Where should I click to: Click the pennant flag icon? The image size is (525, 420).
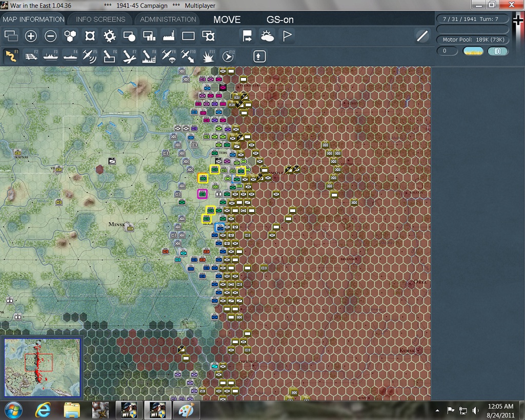tap(287, 36)
